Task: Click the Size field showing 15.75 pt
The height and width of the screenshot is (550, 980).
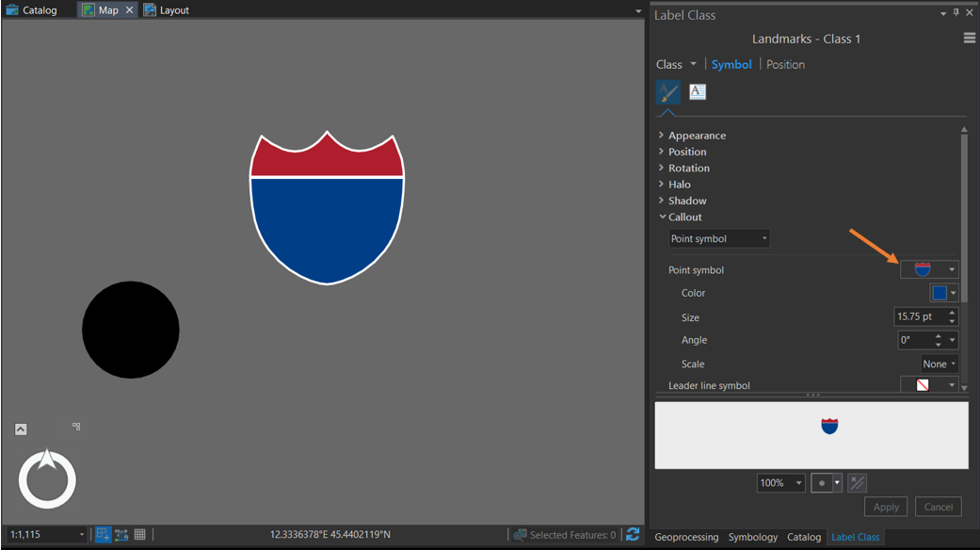Action: (920, 316)
